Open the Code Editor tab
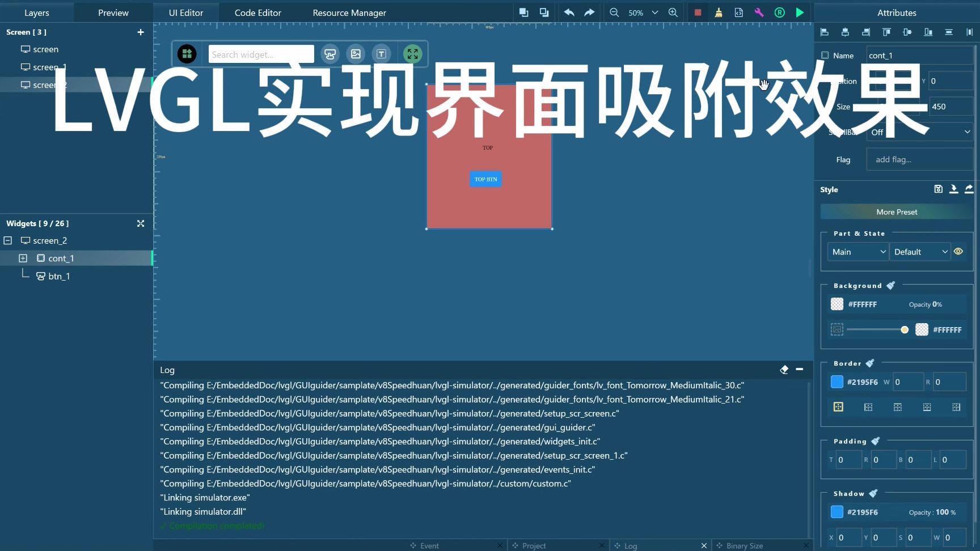This screenshot has height=551, width=980. pos(258,12)
